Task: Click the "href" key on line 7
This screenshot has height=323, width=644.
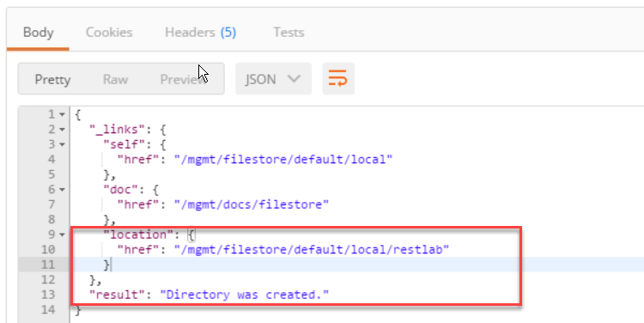Action: 138,204
